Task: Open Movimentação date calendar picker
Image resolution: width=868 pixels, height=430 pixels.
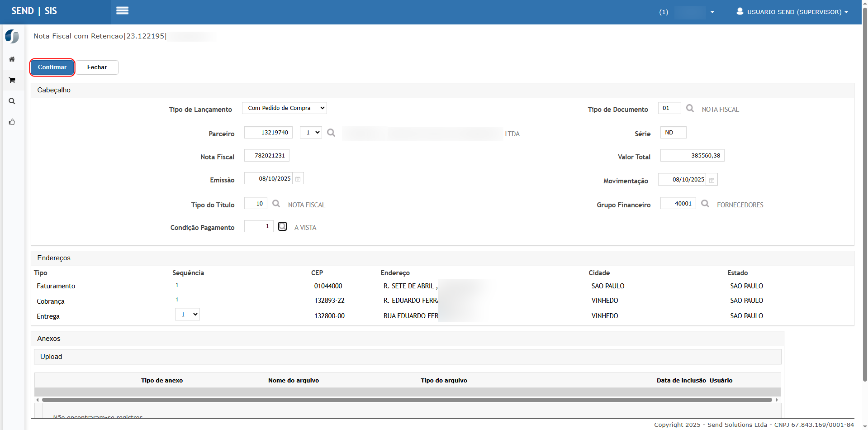Action: click(711, 180)
